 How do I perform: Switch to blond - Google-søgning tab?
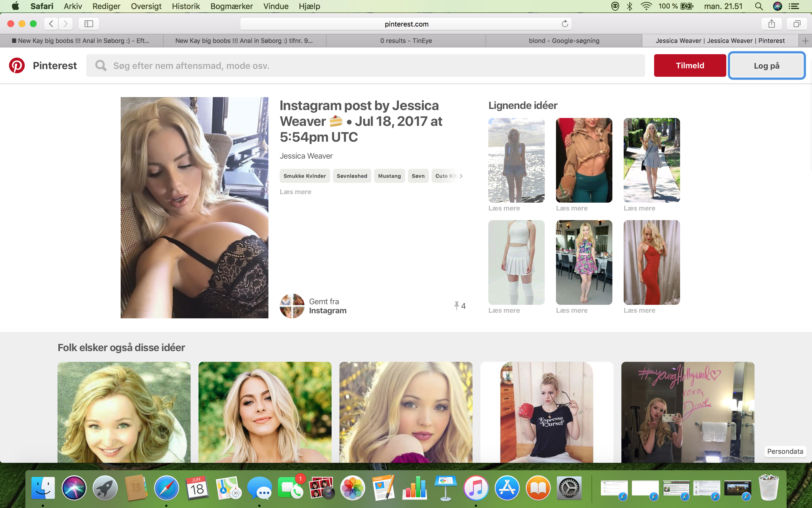click(564, 41)
